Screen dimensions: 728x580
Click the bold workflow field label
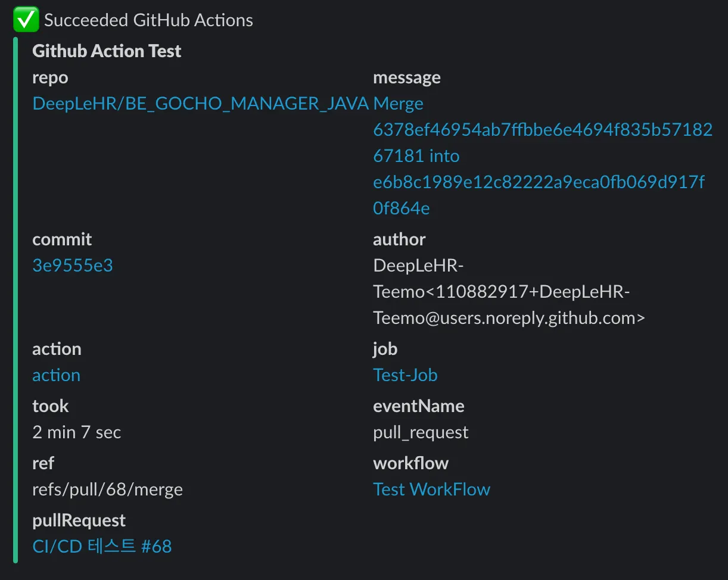(410, 463)
